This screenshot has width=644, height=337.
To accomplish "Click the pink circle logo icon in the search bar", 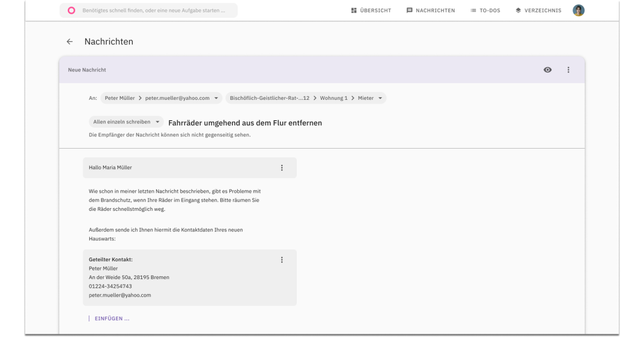I will [x=71, y=10].
